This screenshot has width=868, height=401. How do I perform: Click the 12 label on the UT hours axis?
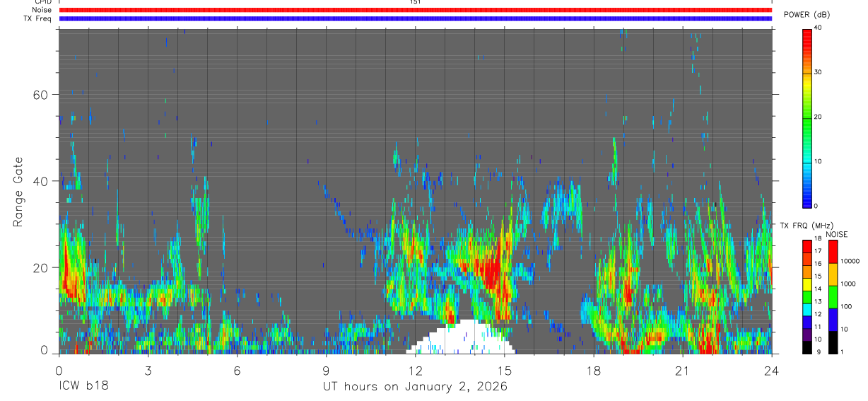[x=416, y=371]
